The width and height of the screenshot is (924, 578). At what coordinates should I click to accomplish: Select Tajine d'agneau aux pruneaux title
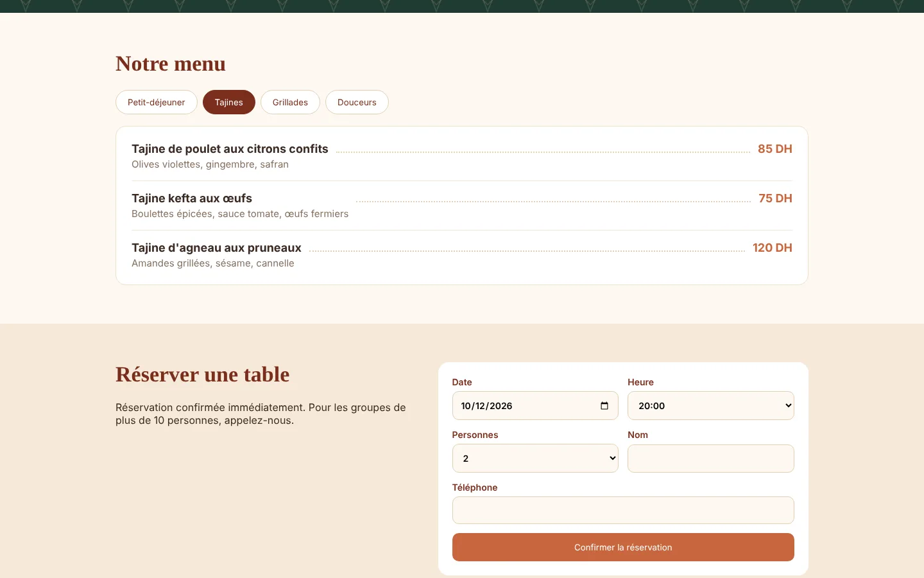click(x=216, y=248)
